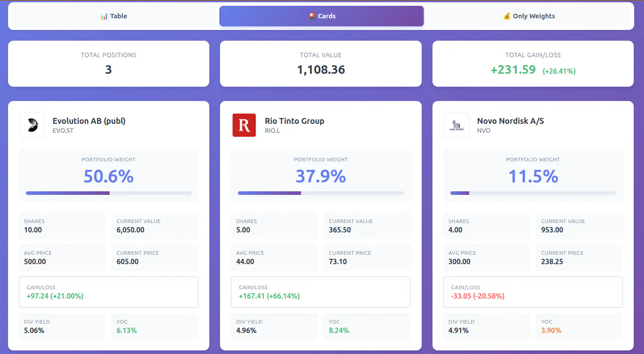Select the NVO ticker symbol
This screenshot has width=644, height=354.
point(484,131)
